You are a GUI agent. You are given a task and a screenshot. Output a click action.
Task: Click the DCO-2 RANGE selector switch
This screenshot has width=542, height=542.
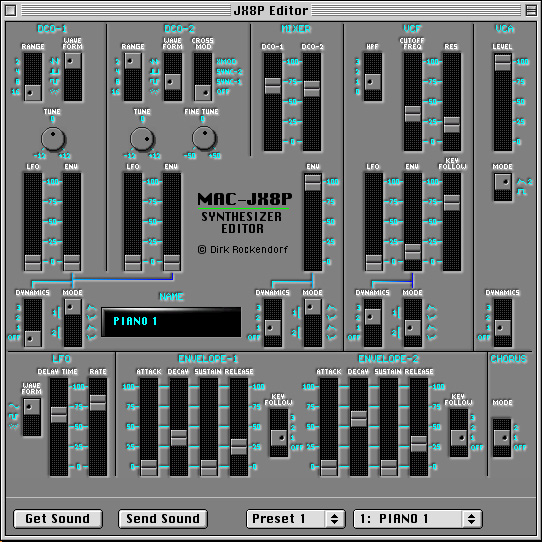pos(133,77)
